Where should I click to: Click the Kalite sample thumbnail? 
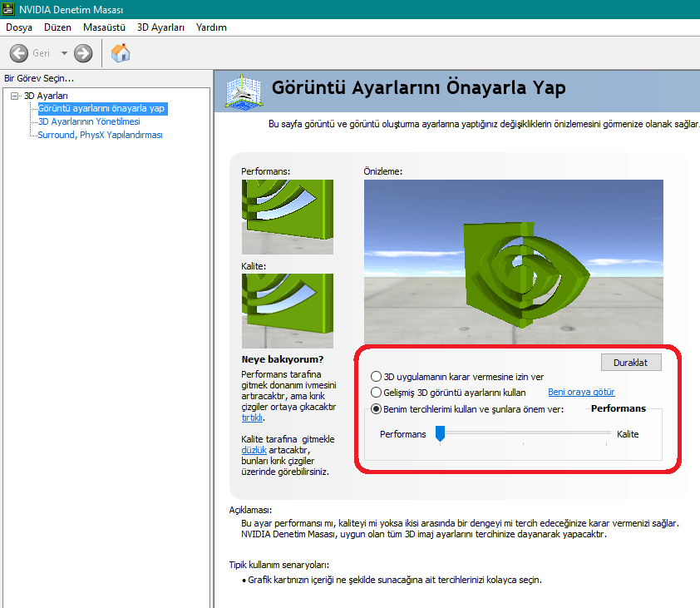[288, 311]
